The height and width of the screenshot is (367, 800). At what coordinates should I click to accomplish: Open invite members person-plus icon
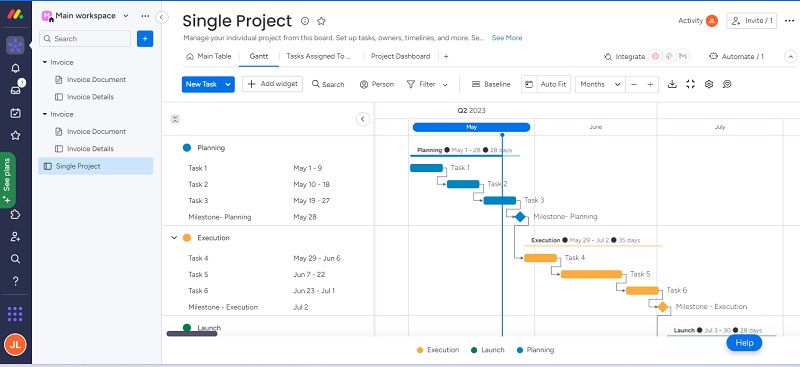tap(15, 236)
